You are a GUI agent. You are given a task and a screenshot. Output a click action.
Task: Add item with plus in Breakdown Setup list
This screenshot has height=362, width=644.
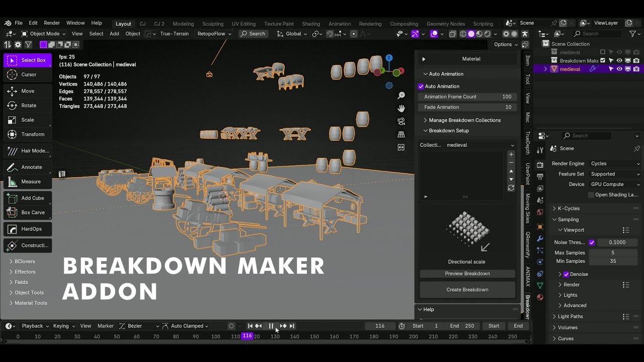pos(511,154)
